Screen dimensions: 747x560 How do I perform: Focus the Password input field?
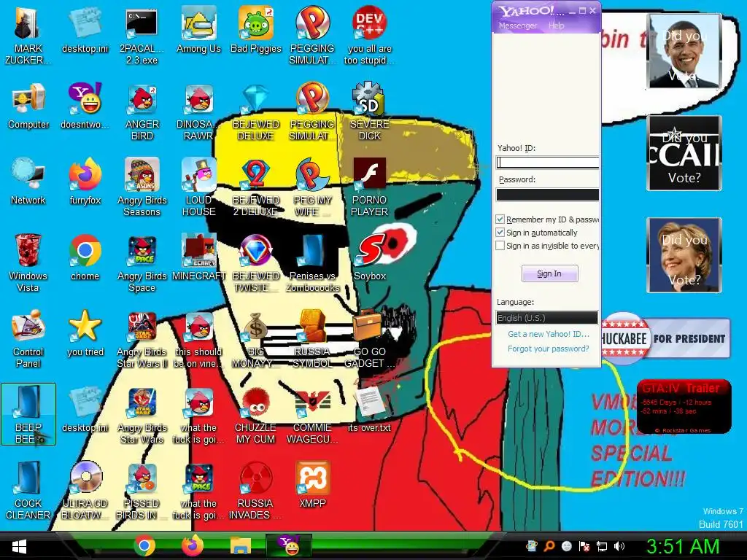pyautogui.click(x=547, y=194)
